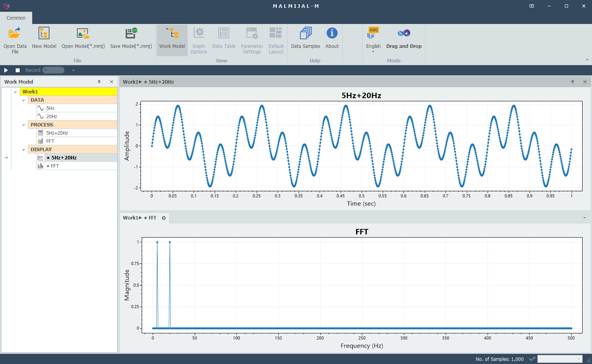The image size is (592, 364).
Task: Open the dropdown arrow beside Record
Action: pos(73,70)
